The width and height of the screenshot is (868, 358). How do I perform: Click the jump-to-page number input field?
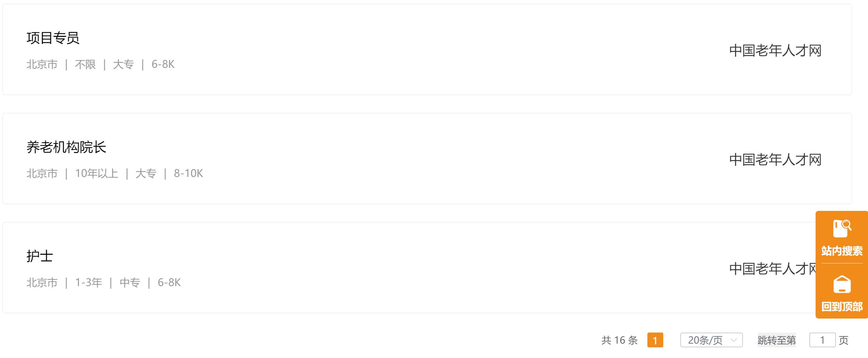click(822, 340)
